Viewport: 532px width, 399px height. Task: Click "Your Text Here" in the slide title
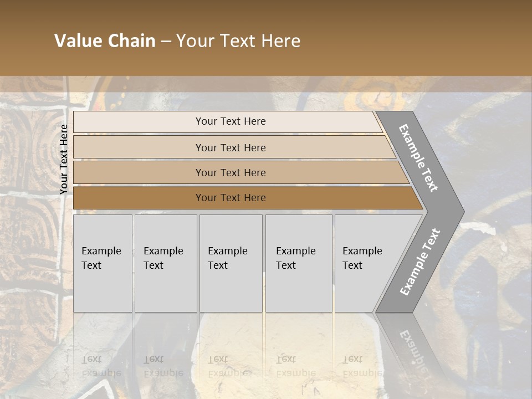pos(238,41)
